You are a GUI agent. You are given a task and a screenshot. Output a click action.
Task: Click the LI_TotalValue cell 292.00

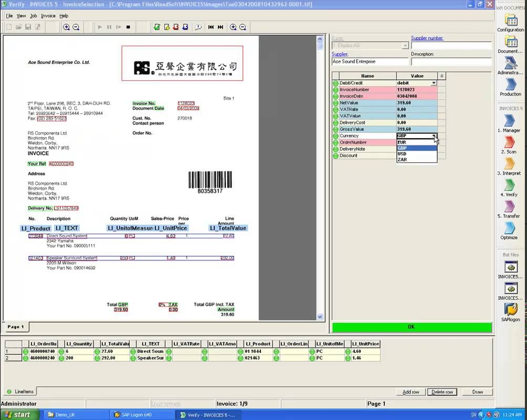tap(114, 358)
